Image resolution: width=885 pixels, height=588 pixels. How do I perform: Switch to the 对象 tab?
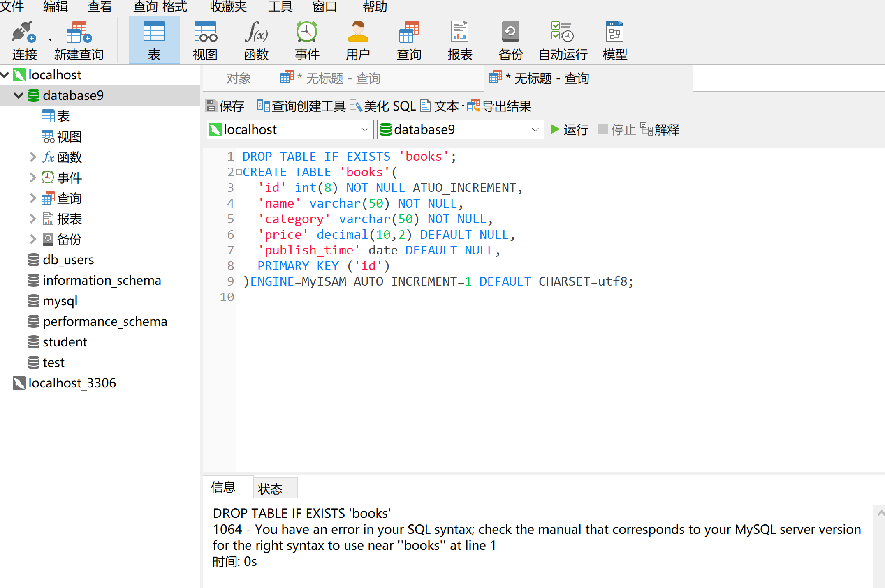[239, 78]
